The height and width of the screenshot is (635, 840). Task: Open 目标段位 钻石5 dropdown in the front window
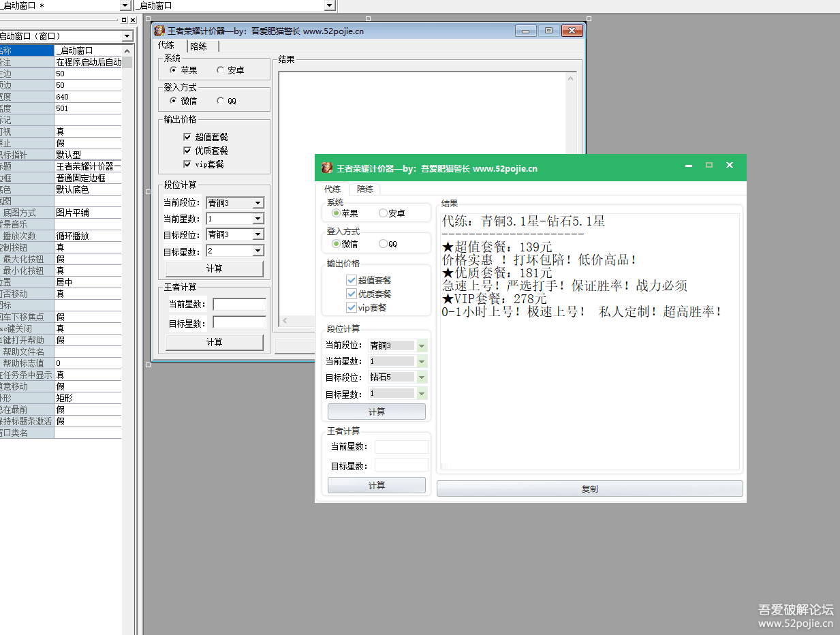click(x=422, y=377)
